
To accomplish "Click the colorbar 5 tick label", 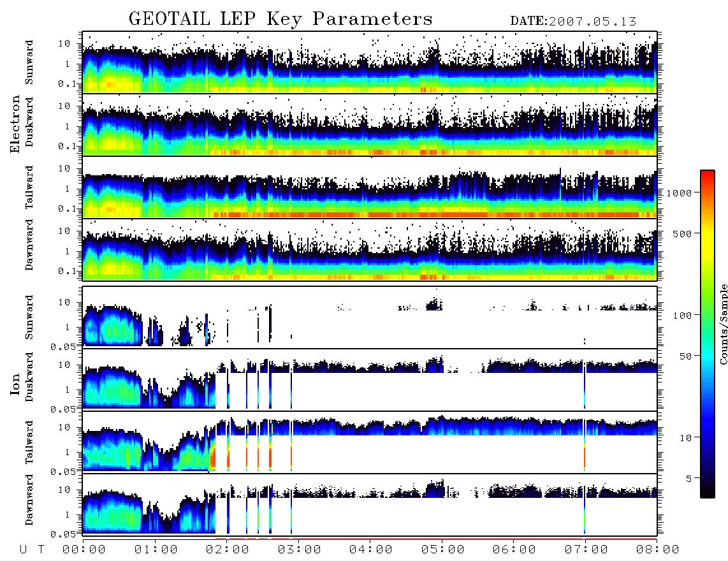I will [689, 478].
